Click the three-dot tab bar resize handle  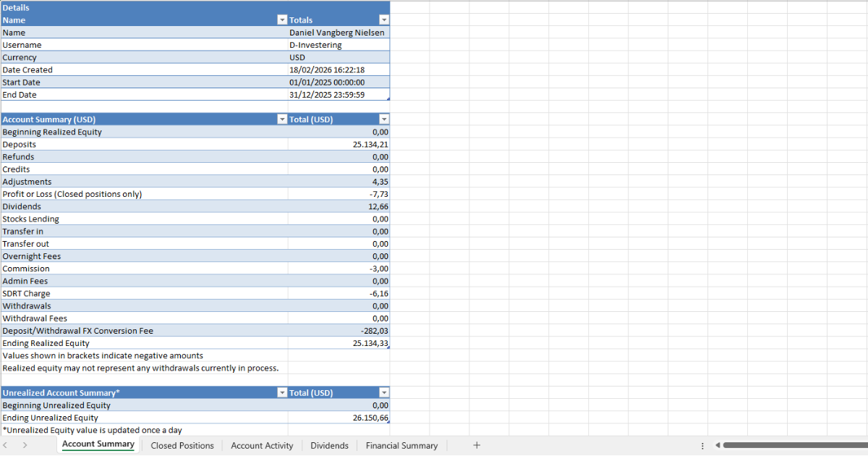click(702, 446)
